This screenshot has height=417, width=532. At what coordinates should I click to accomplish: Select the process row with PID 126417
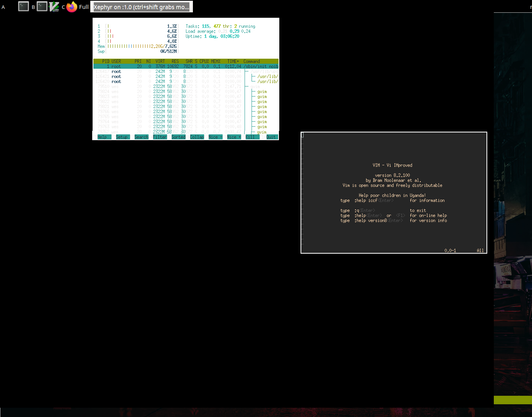pos(186,71)
